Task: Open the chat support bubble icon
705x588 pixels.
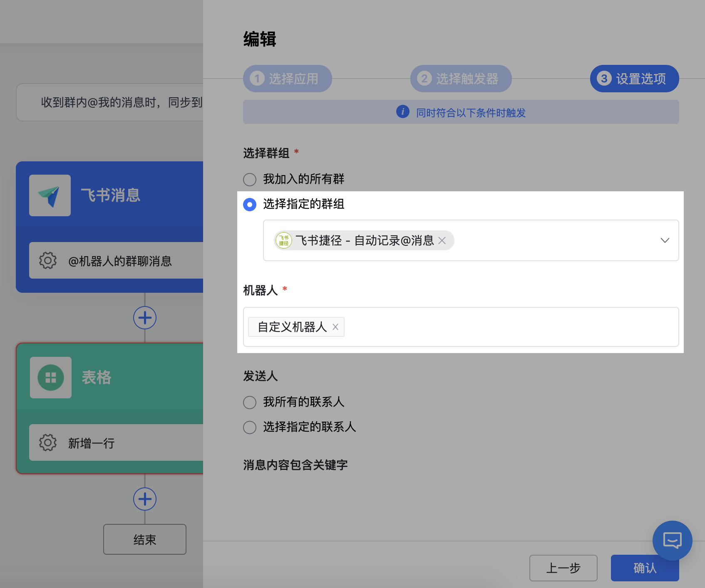Action: click(673, 541)
